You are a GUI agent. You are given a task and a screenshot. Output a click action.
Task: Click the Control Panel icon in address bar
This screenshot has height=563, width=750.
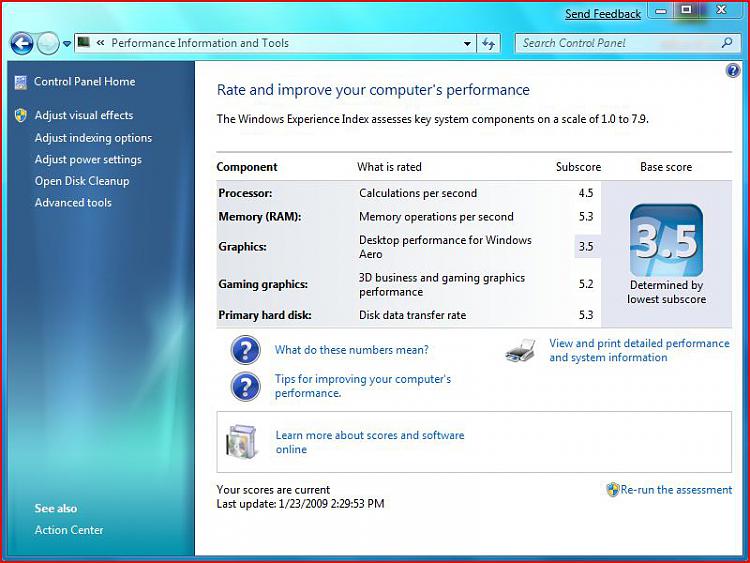click(84, 43)
